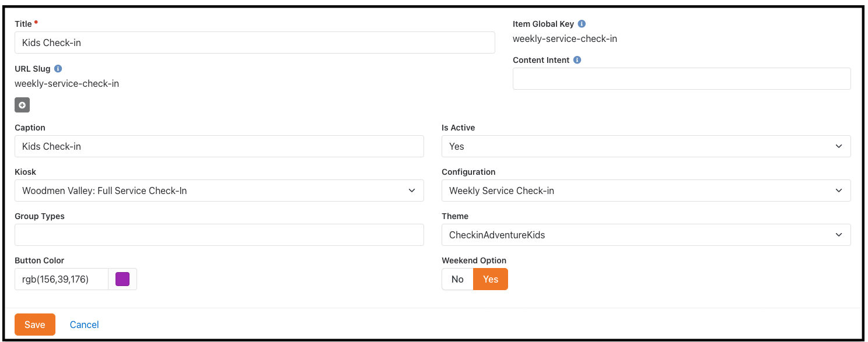Edit the rgb value in Button Color
Screen dimensions: 868x342
click(61, 279)
